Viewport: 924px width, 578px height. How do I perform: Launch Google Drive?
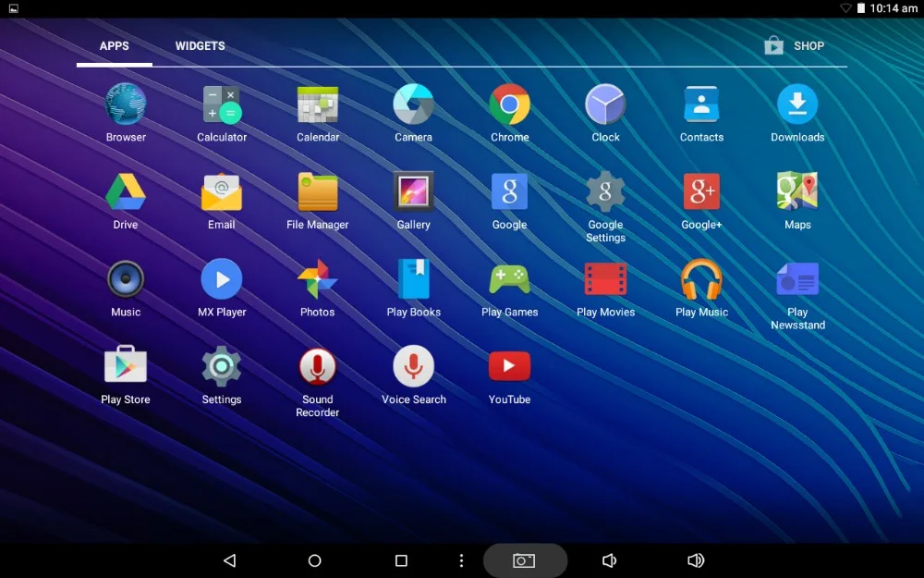126,191
